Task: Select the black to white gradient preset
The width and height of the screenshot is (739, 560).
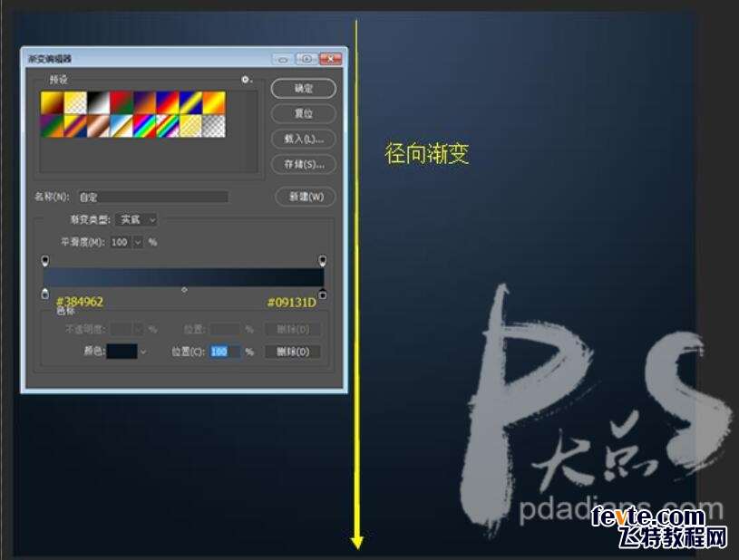Action: pyautogui.click(x=99, y=102)
